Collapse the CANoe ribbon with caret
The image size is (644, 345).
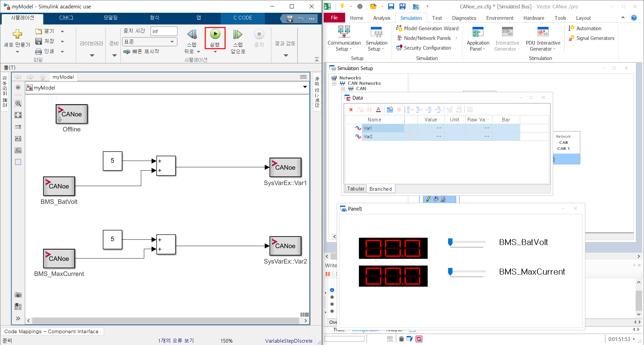623,18
